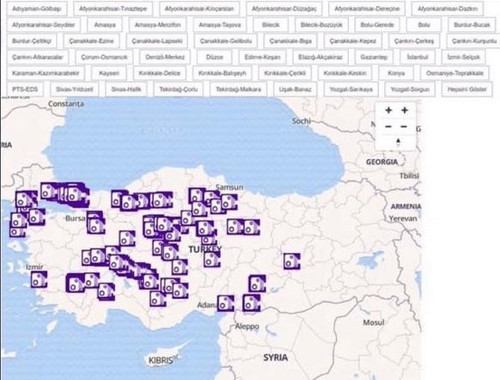Choose the Burdur-Bucak location
Image resolution: width=500 pixels, height=380 pixels.
(472, 25)
